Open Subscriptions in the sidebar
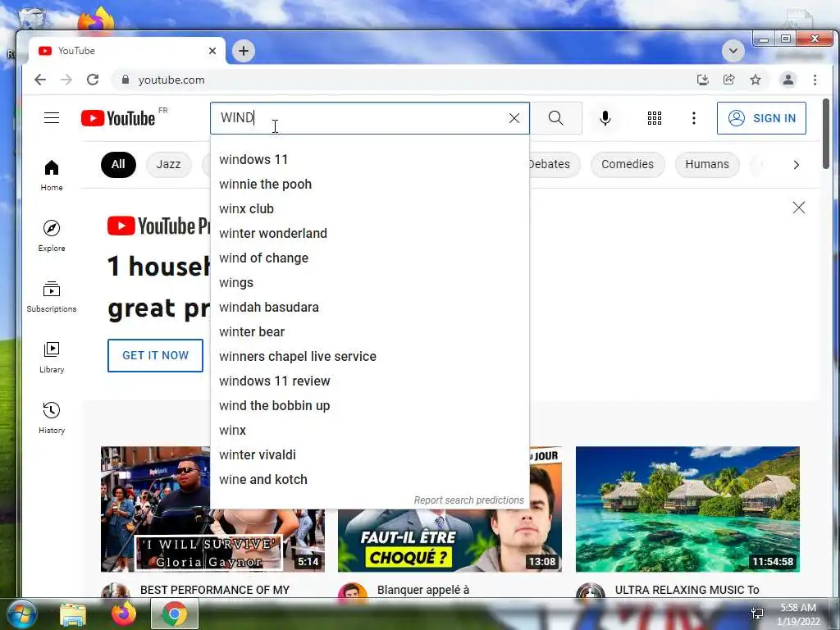 point(52,297)
